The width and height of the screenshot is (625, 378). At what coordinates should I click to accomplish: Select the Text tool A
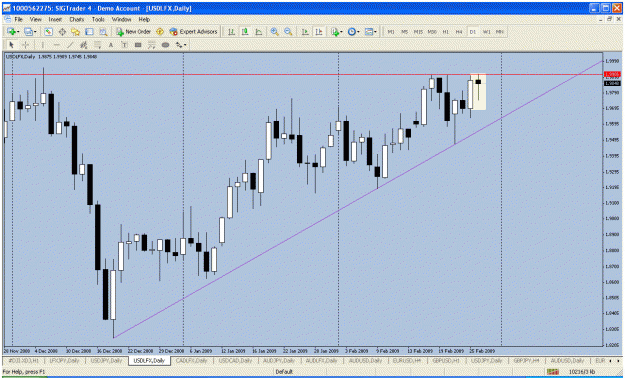click(x=111, y=45)
